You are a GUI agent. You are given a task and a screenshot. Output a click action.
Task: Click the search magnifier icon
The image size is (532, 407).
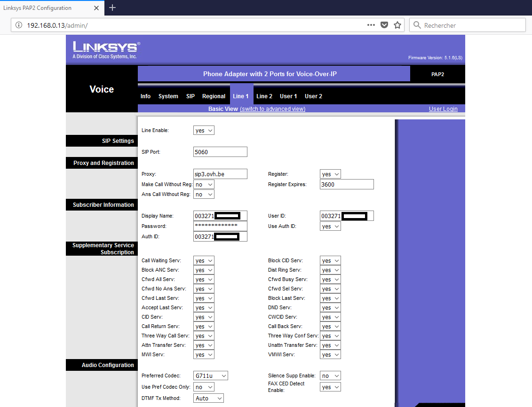pyautogui.click(x=417, y=25)
